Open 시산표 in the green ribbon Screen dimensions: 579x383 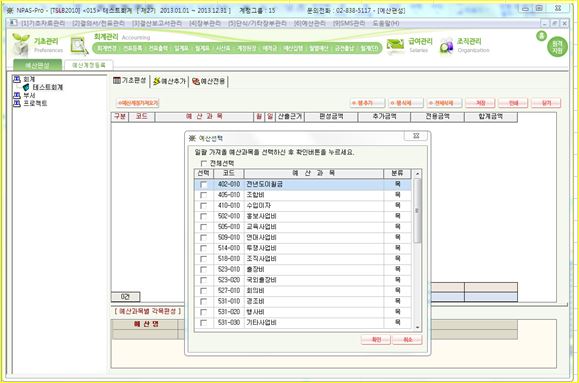tap(223, 48)
